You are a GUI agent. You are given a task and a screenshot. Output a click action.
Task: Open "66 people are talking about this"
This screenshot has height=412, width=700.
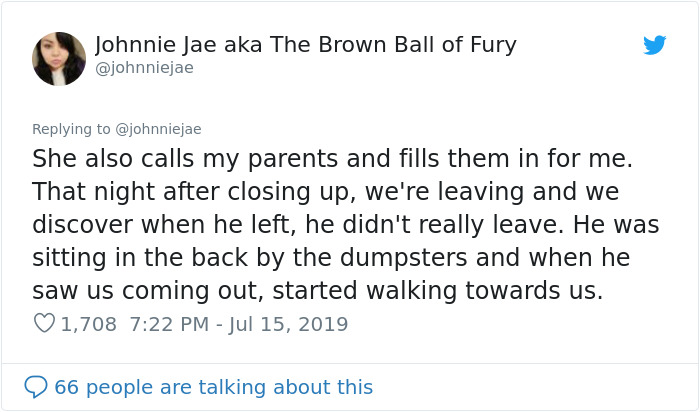[x=213, y=387]
